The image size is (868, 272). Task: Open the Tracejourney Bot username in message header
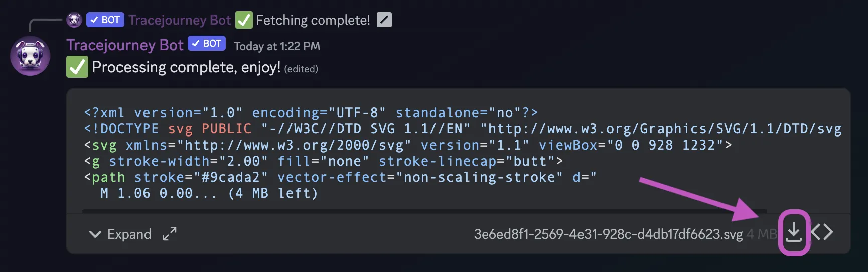coord(125,45)
